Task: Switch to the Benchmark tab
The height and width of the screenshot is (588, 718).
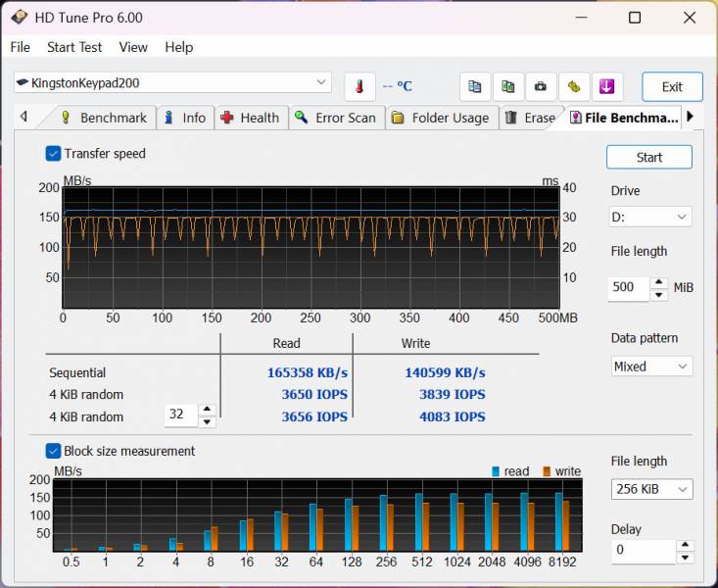Action: pos(104,118)
